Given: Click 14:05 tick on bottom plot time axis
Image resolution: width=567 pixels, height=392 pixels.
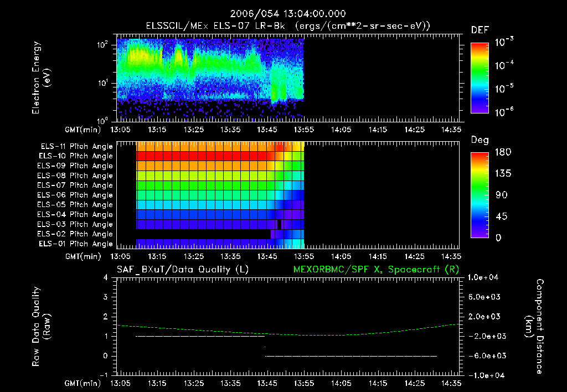Looking at the screenshot, I should tap(341, 383).
